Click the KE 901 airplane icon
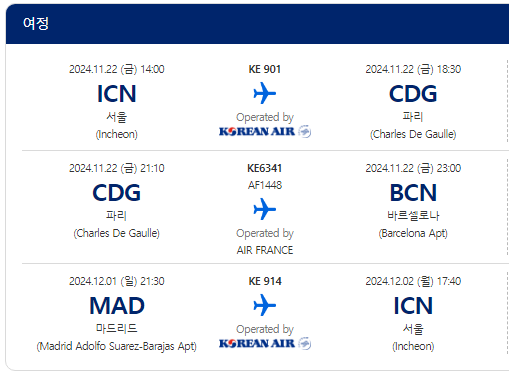Image resolution: width=509 pixels, height=378 pixels. pyautogui.click(x=265, y=93)
